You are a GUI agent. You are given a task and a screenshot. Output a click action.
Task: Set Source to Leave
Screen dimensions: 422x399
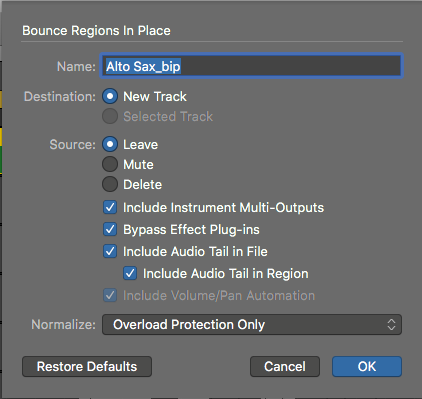pos(110,144)
